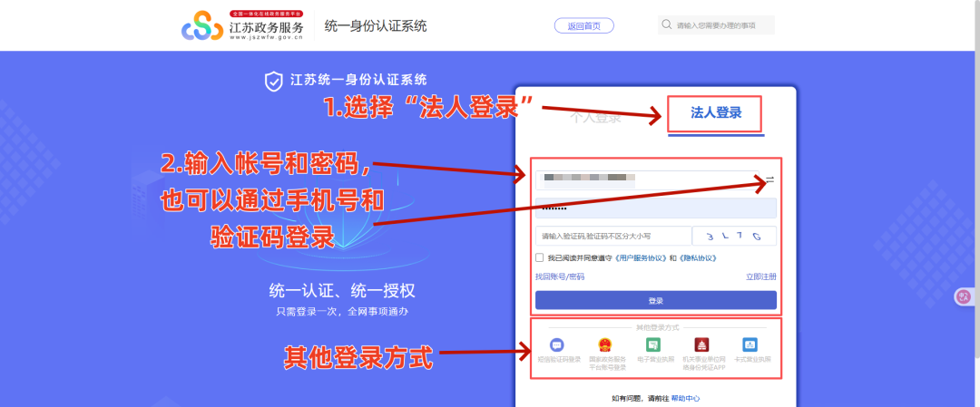
Task: Open 机关事业单位网络身份凭证APP icon
Action: 701,344
